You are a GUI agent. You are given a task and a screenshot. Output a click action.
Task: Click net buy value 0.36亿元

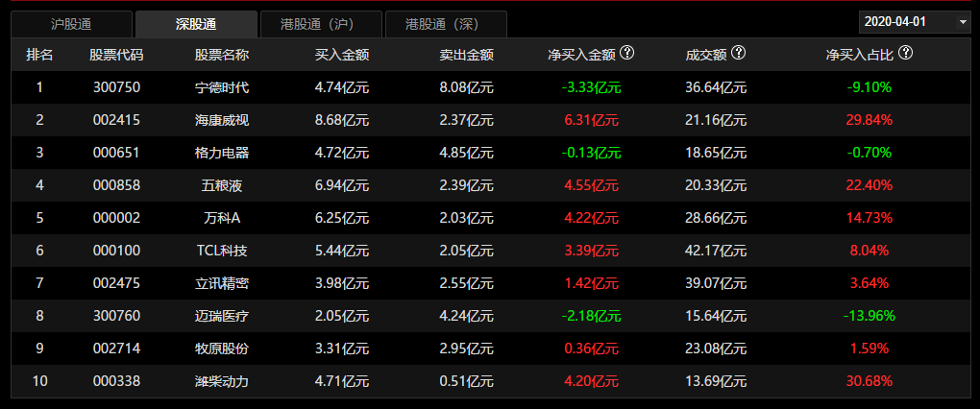tap(591, 349)
